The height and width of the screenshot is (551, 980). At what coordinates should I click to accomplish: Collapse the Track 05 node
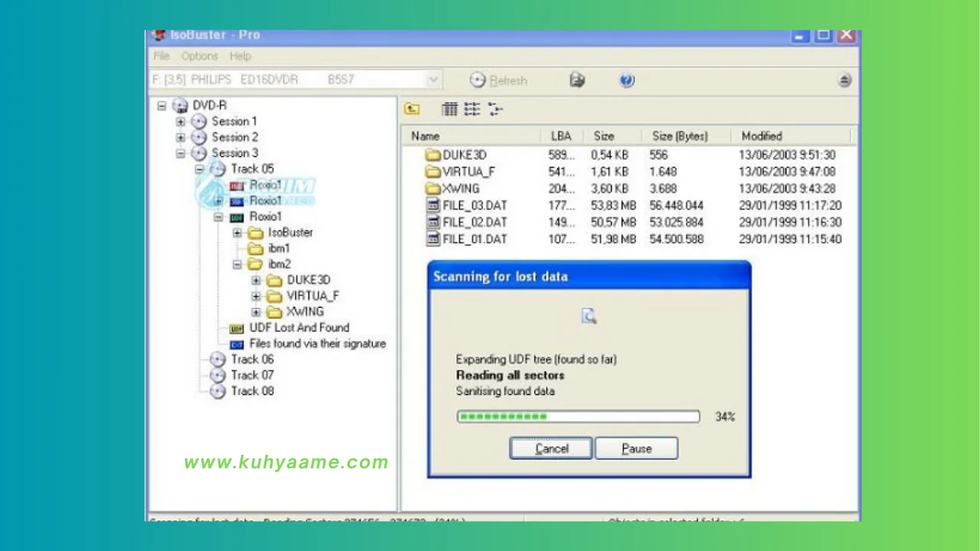click(x=199, y=169)
